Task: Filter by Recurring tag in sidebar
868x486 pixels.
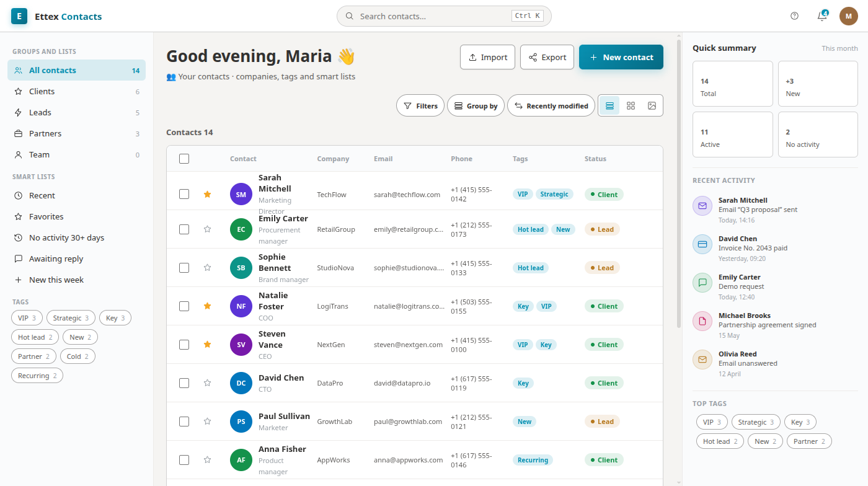Action: click(37, 376)
